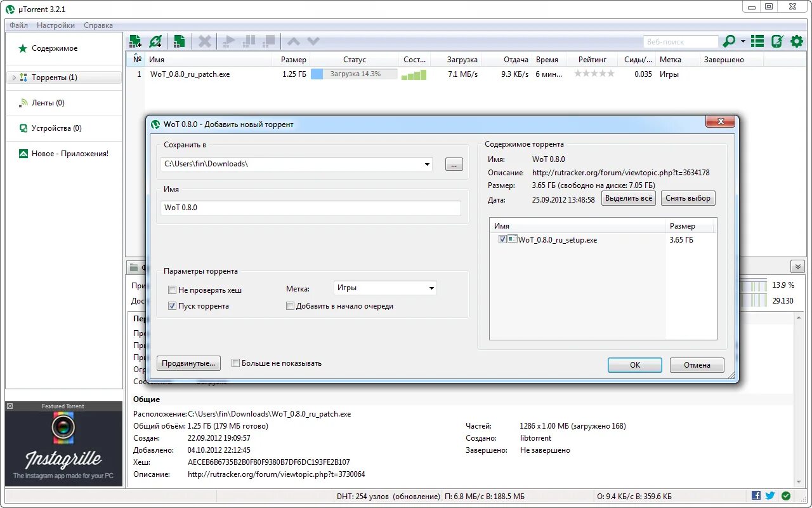Image resolution: width=812 pixels, height=508 pixels.
Task: Open the save path dropdown
Action: point(428,164)
